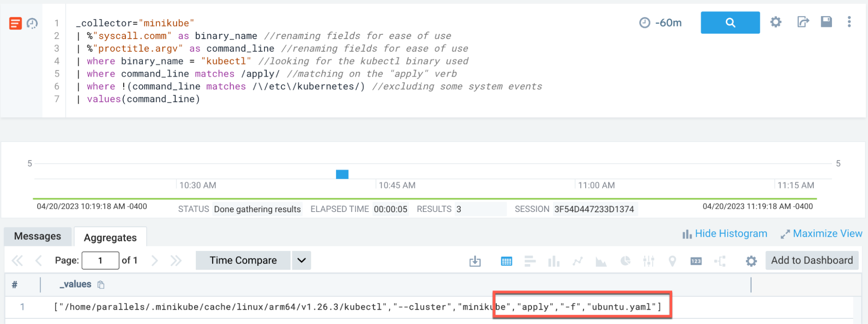Open the three-dot more options menu
Screen dimensions: 868x324
pos(849,22)
